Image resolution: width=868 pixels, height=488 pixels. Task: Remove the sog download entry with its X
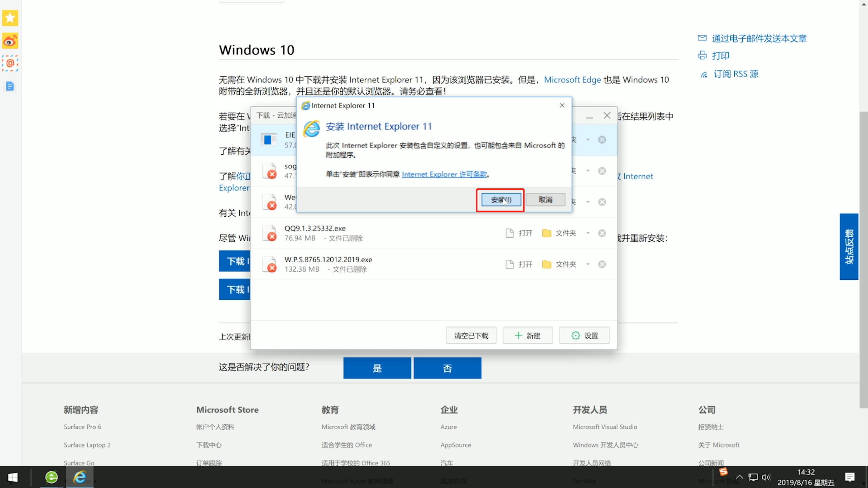[602, 171]
